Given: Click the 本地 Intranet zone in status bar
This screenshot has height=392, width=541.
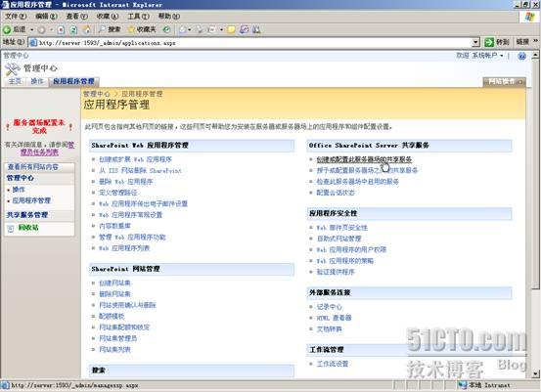Looking at the screenshot, I should point(485,385).
